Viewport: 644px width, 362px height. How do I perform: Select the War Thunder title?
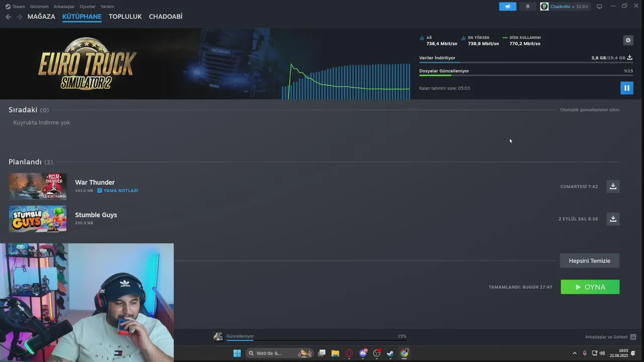95,183
